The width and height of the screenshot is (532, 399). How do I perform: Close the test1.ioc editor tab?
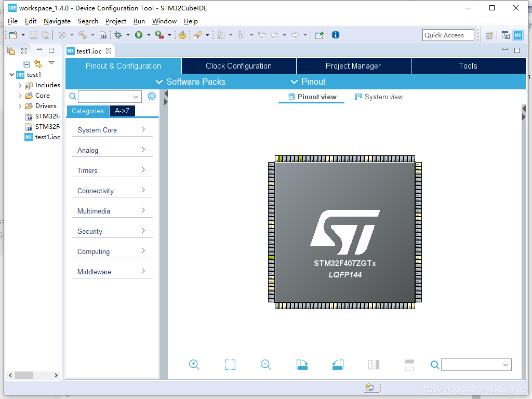109,51
